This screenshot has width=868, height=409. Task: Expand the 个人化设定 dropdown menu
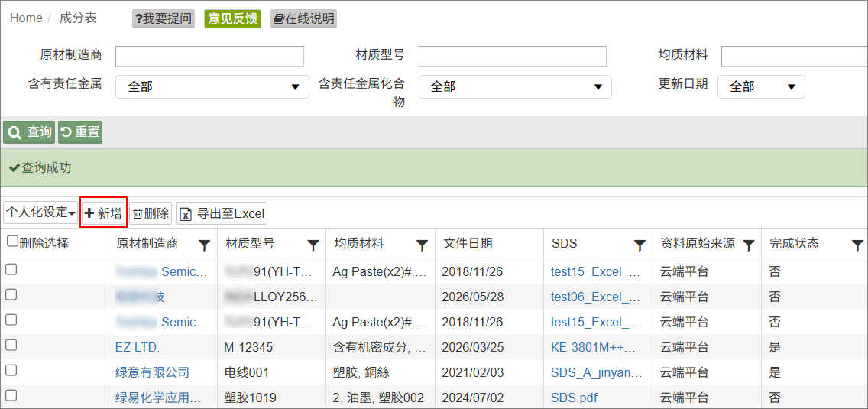(41, 213)
